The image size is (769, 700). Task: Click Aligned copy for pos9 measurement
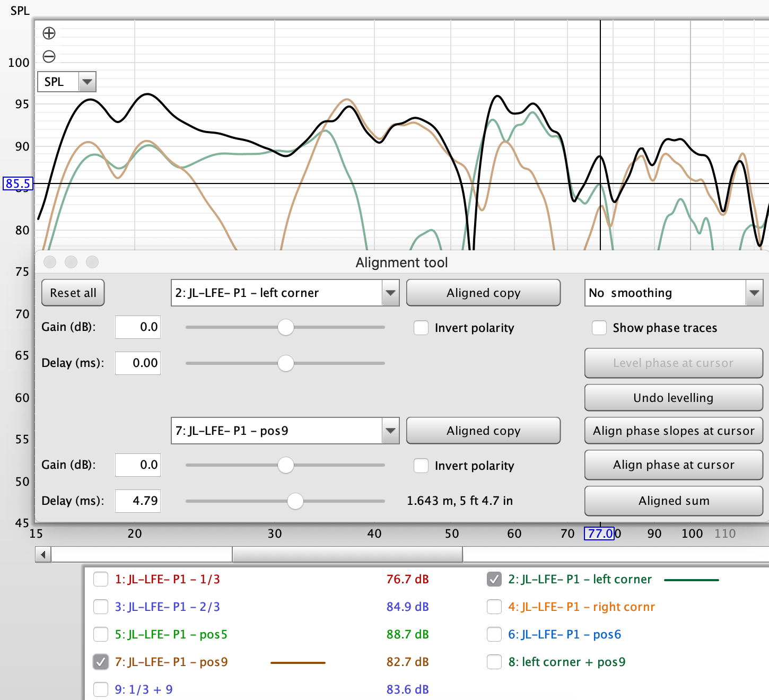pos(483,431)
